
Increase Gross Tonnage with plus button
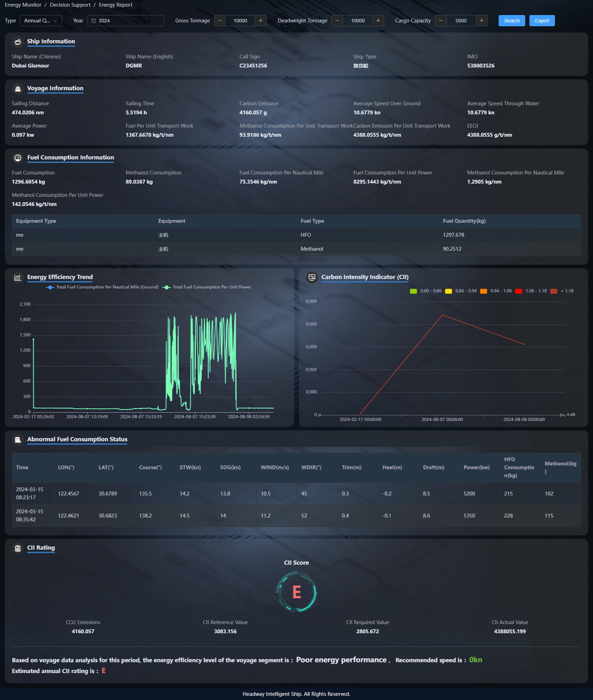coord(260,21)
